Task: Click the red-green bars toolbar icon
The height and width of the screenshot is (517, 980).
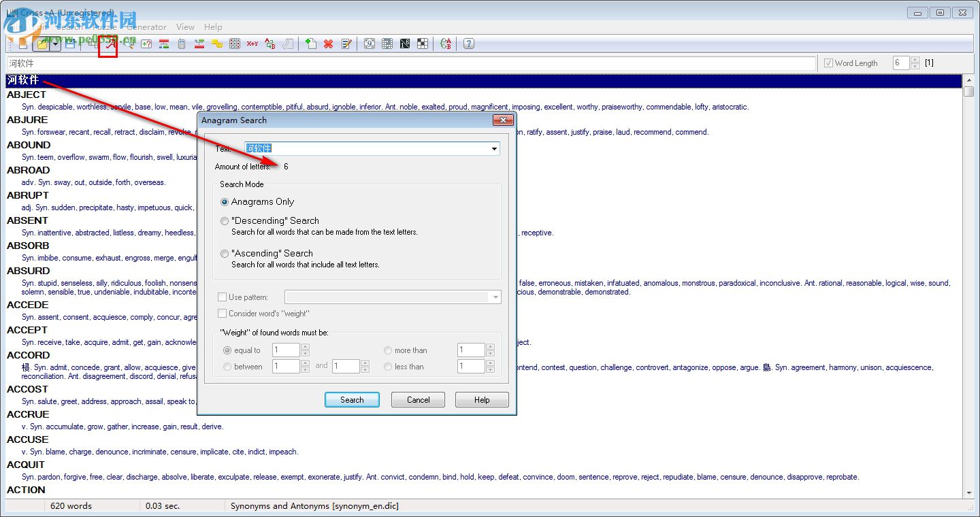Action: (164, 44)
